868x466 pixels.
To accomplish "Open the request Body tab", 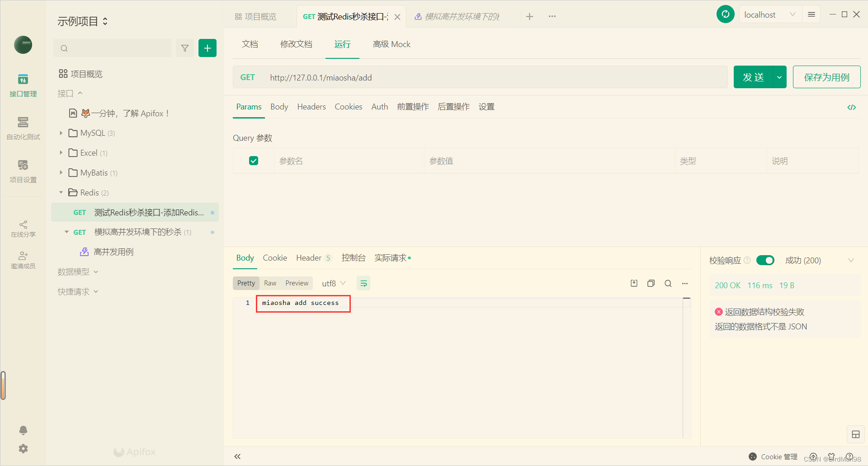I will pos(279,107).
